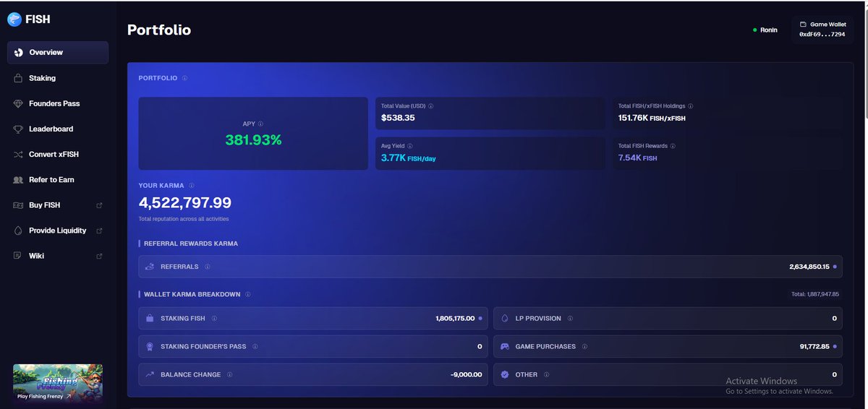Screen dimensions: 868x409
Task: Click info icon beside BALANCE CHANGE
Action: 229,375
